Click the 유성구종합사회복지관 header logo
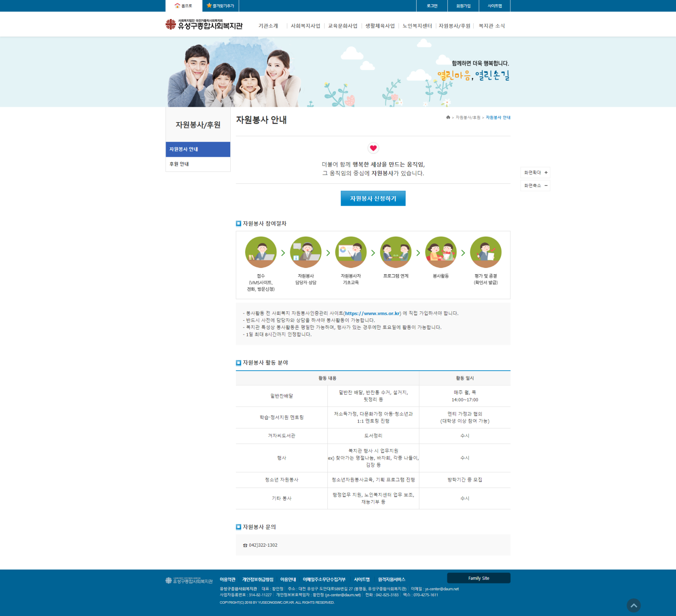This screenshot has width=676, height=616. click(204, 25)
